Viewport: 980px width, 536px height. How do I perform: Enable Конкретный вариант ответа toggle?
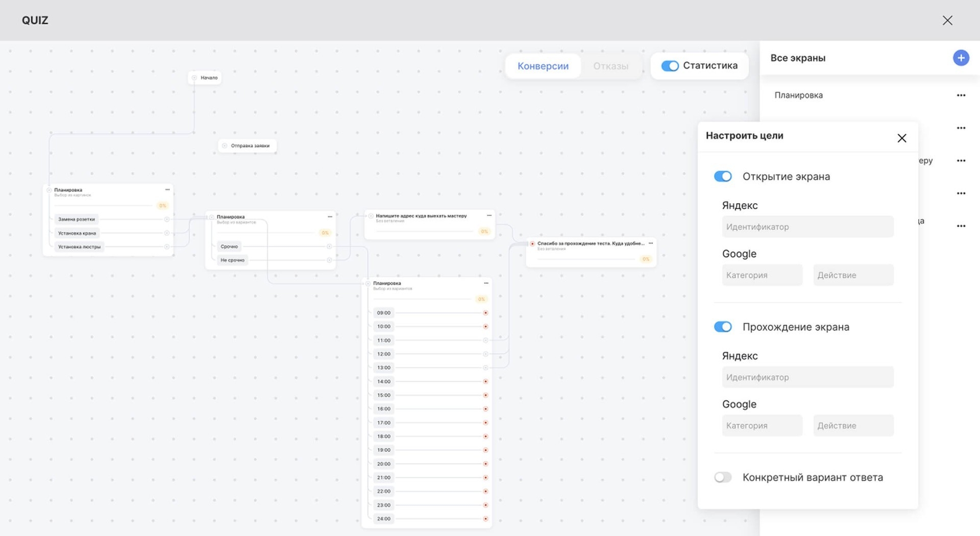[723, 477]
